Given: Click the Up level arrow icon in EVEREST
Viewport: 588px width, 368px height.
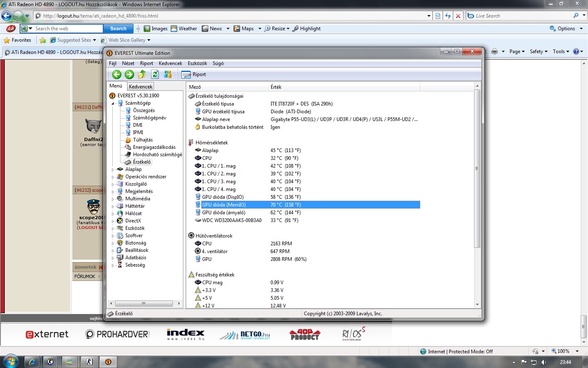Looking at the screenshot, I should 142,74.
